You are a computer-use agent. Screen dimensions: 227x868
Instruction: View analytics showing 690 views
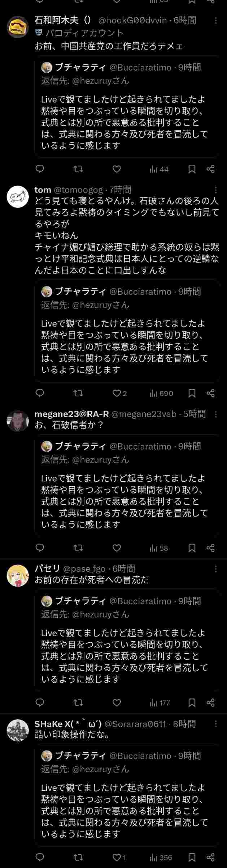click(161, 393)
